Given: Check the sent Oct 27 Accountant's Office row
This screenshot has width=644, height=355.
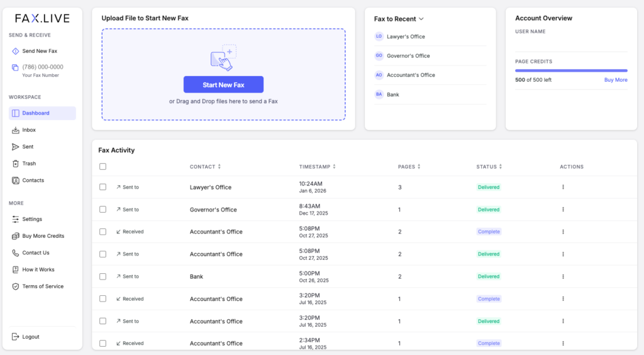Looking at the screenshot, I should pos(103,254).
